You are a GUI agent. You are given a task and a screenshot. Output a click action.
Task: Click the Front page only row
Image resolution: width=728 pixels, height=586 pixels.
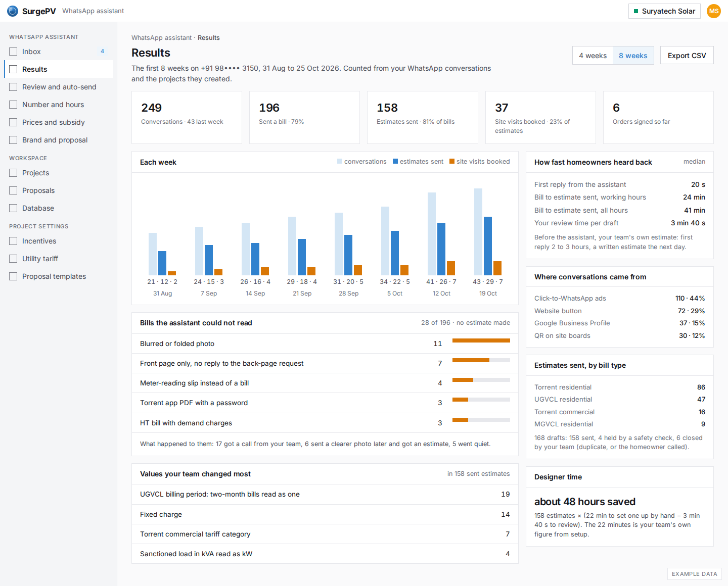click(325, 363)
